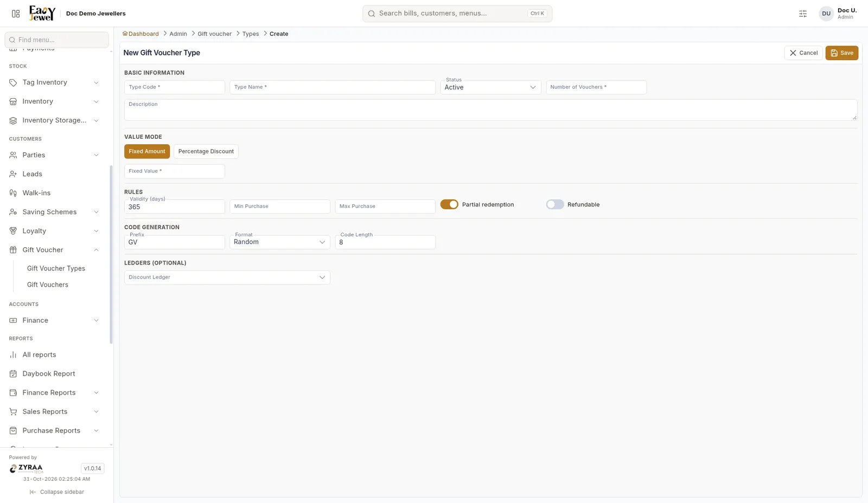Viewport: 868px width, 503px height.
Task: Open the Status dropdown
Action: (x=490, y=87)
